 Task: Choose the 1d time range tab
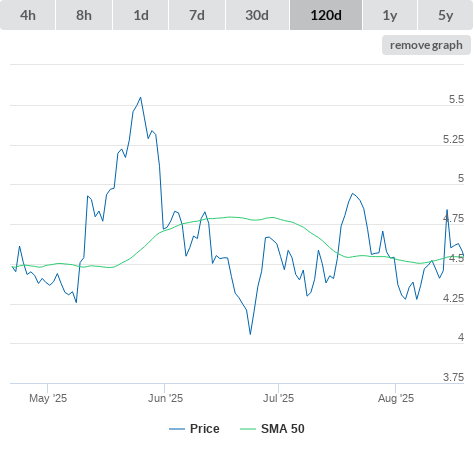(x=141, y=15)
